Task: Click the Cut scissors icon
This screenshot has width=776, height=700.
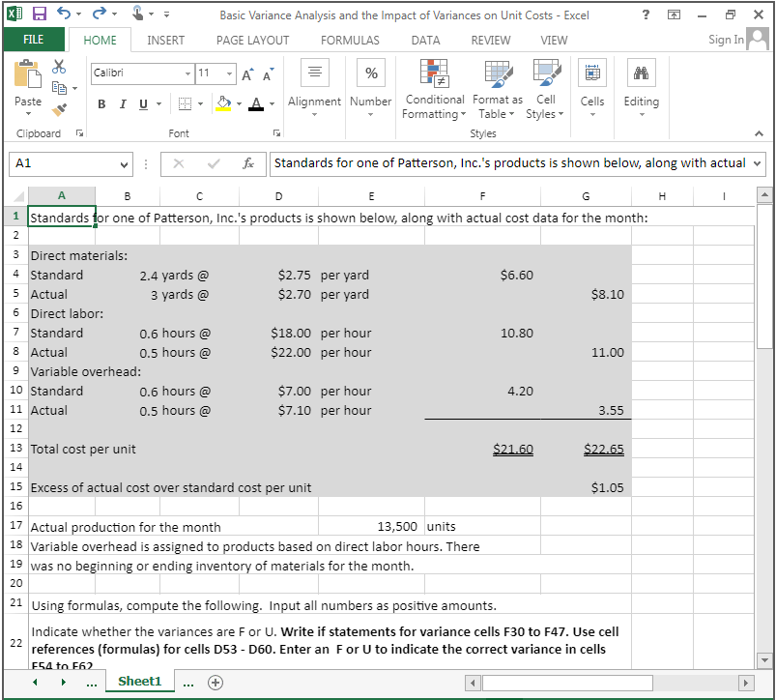Action: pyautogui.click(x=59, y=67)
